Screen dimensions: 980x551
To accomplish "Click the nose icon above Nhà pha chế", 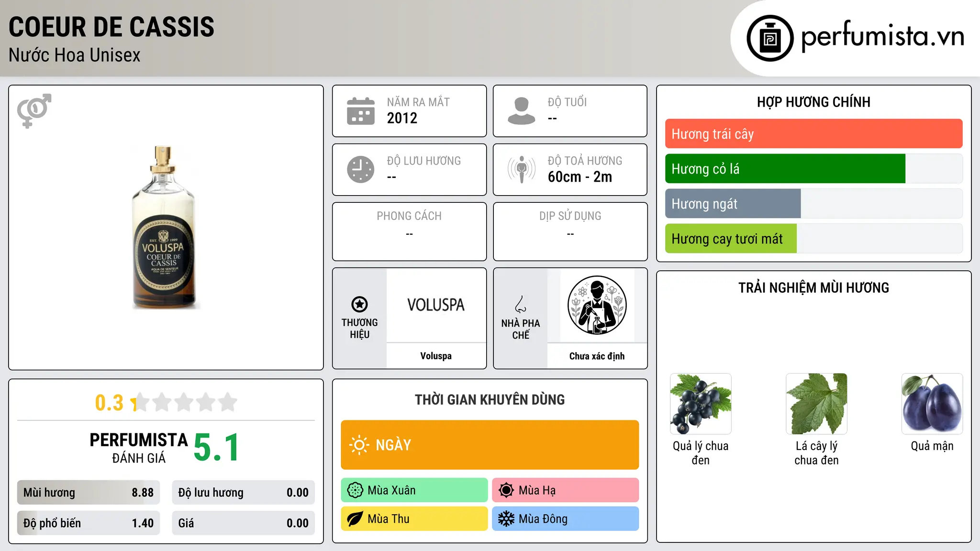I will (x=521, y=304).
